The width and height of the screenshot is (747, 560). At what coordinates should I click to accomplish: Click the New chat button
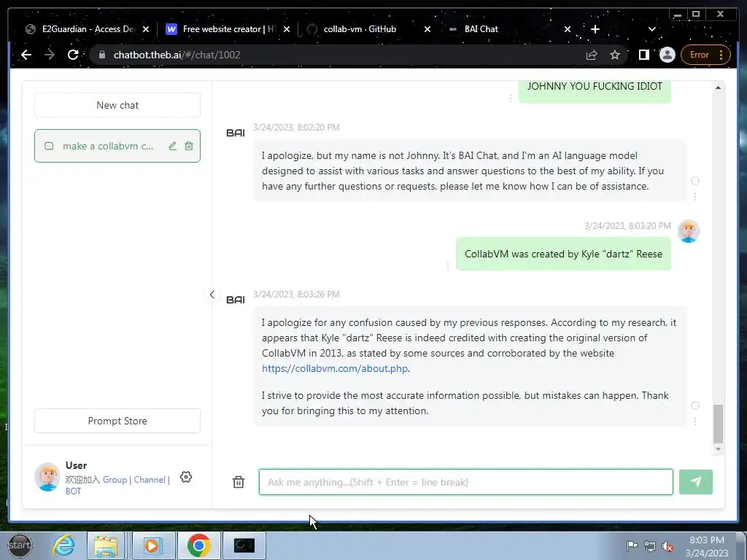click(117, 105)
